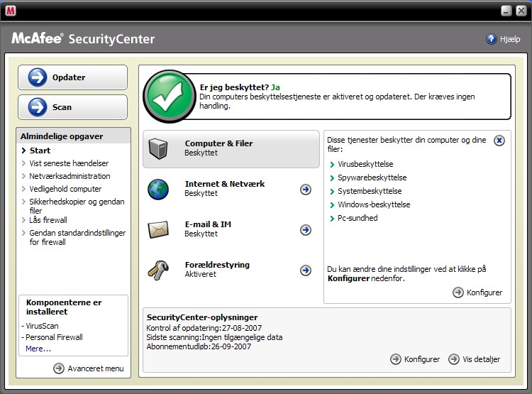This screenshot has width=532, height=394.
Task: Open Vis detaljer for SecurityCenter-oplysninger
Action: [x=475, y=359]
